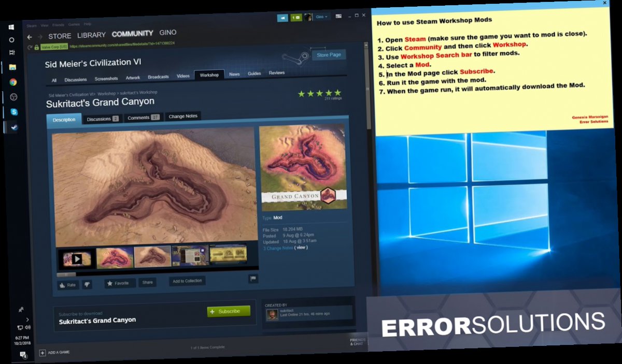622x364 pixels.
Task: Click Grand Canyon preview image on right
Action: tap(303, 167)
